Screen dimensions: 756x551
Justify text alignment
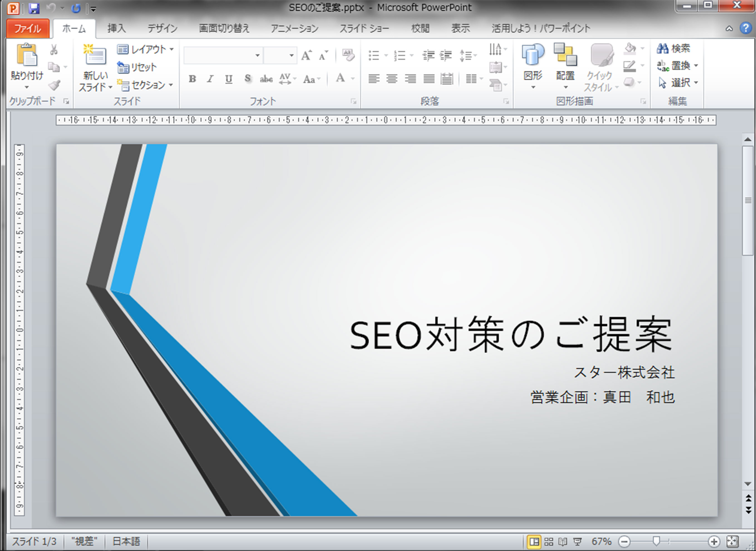coord(429,79)
